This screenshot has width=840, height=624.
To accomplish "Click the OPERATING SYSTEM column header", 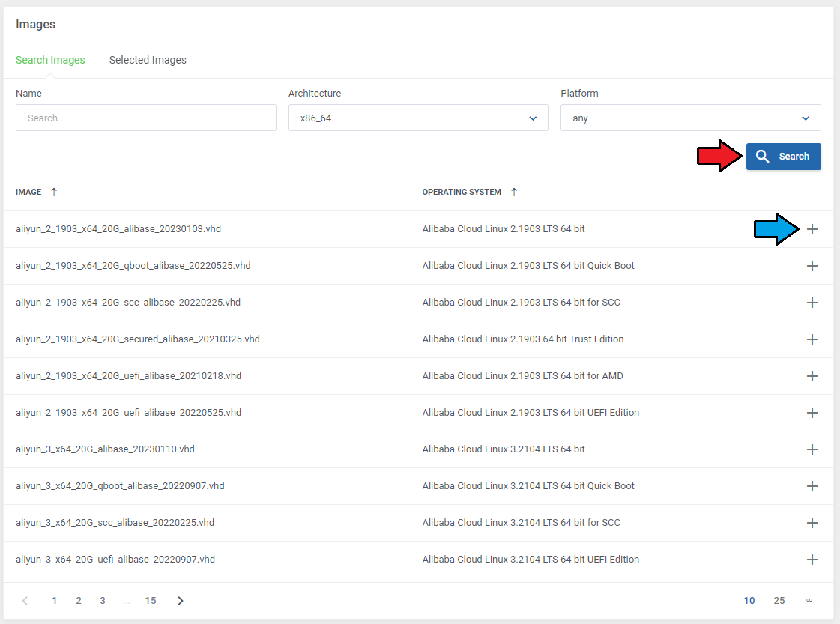I will tap(462, 192).
